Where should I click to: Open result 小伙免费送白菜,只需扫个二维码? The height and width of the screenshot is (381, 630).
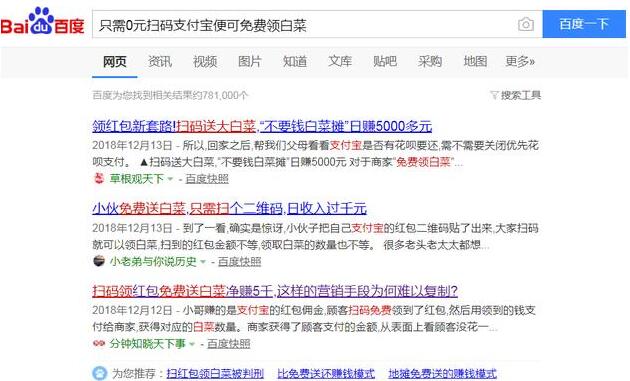[x=229, y=209]
